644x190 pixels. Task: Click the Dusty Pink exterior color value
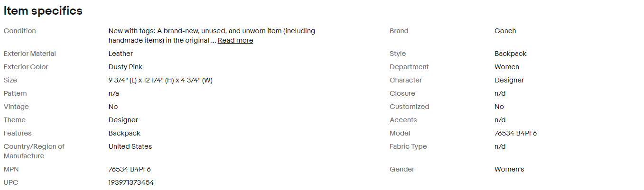coord(125,67)
